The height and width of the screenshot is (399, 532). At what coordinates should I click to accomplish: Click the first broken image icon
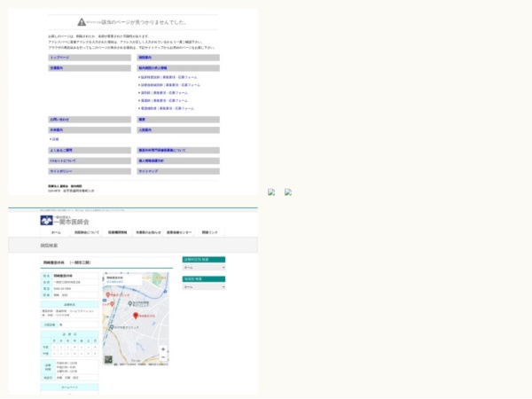(x=271, y=192)
